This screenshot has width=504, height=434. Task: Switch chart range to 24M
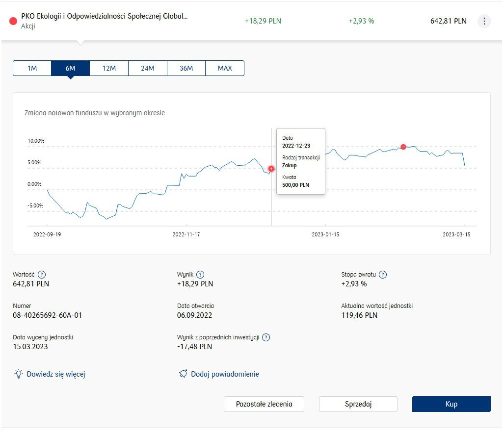[148, 68]
